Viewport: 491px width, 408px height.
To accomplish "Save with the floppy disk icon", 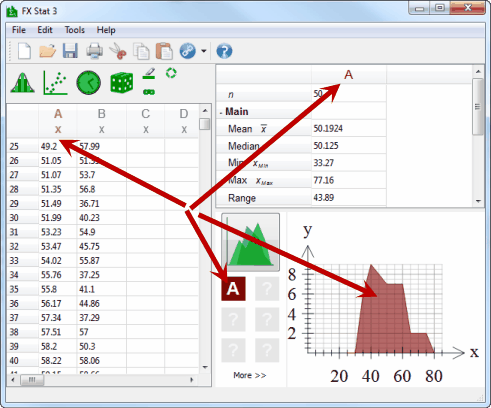I will pyautogui.click(x=70, y=51).
